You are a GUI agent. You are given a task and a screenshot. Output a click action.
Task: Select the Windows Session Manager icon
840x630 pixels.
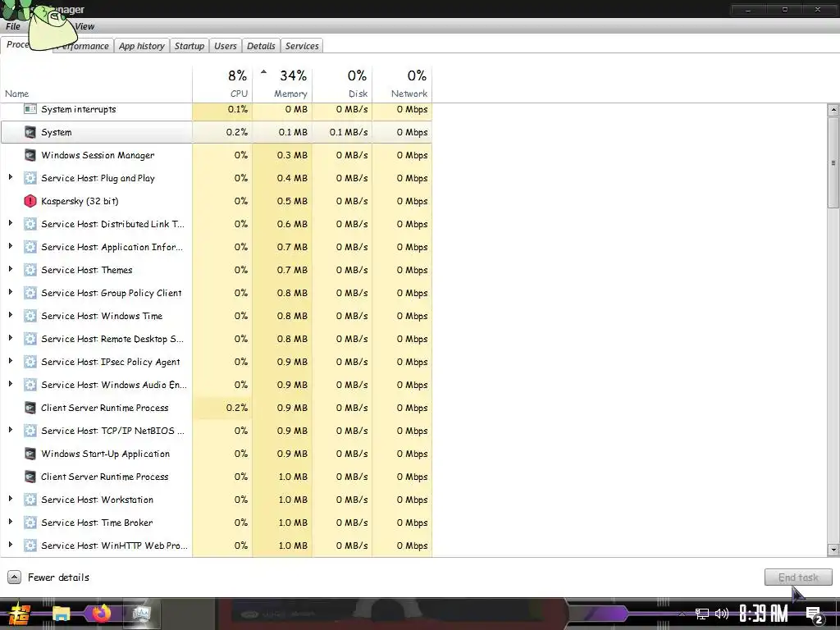click(30, 155)
